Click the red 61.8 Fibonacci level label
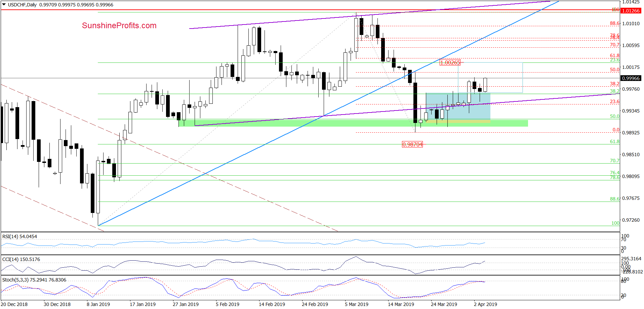This screenshot has width=644, height=309. [615, 56]
